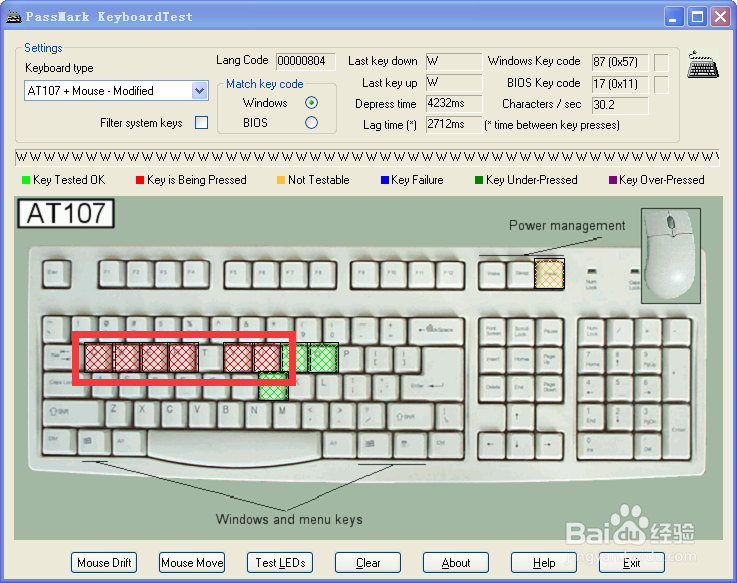Click the Mouse Move button
The height and width of the screenshot is (583, 737).
pyautogui.click(x=192, y=563)
